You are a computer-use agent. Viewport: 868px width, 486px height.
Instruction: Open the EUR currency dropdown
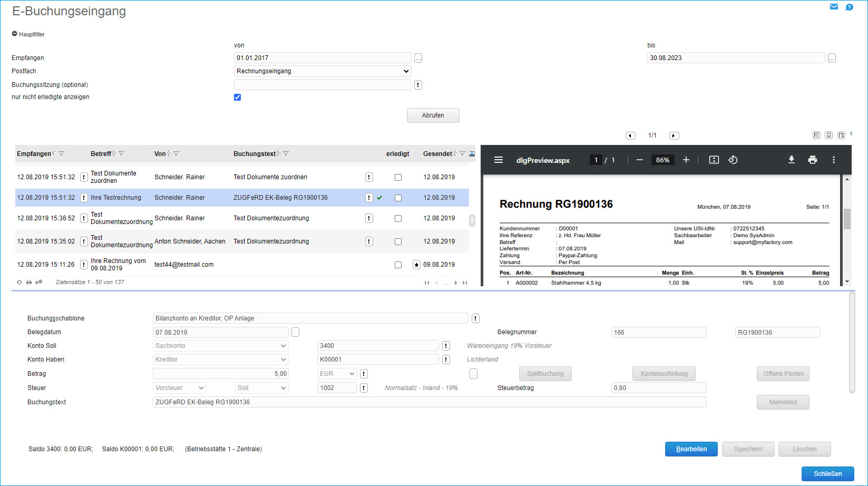coord(337,374)
